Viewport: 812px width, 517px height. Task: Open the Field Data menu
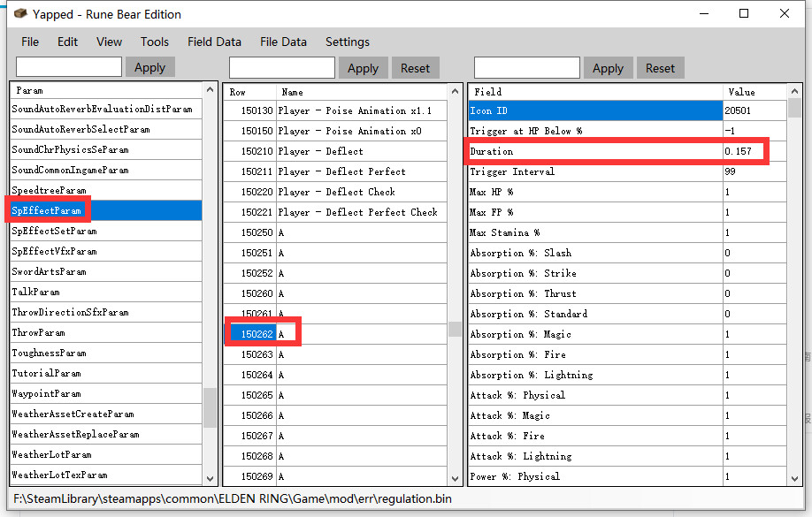pyautogui.click(x=214, y=42)
